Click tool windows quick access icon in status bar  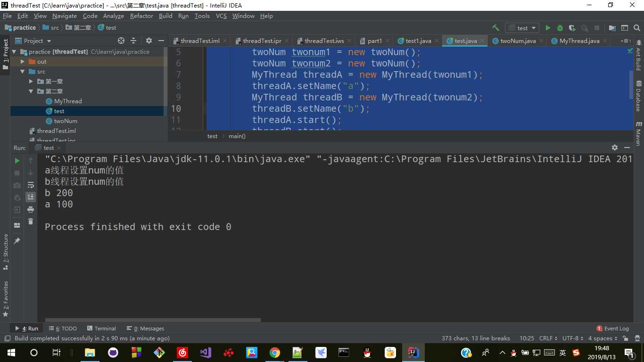tap(7, 338)
